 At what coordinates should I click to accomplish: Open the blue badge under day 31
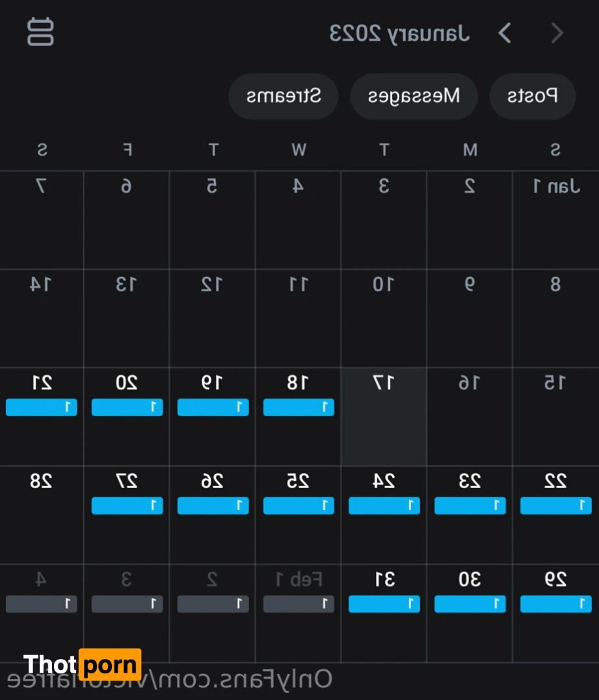[x=384, y=604]
